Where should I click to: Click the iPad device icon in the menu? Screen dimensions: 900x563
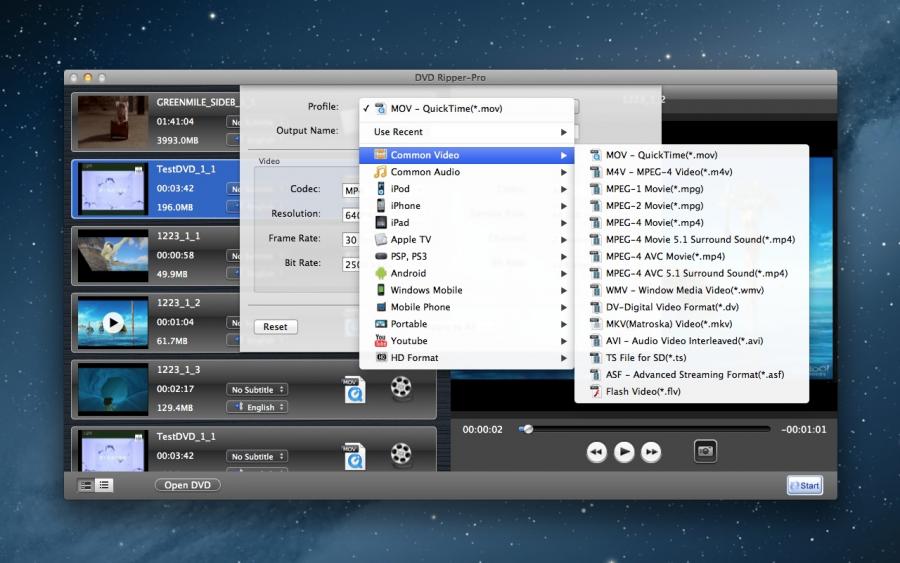tap(381, 223)
